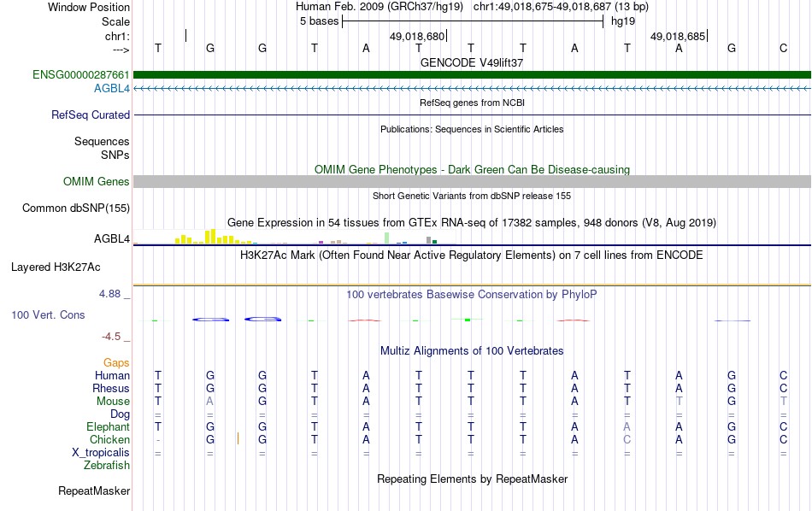This screenshot has width=812, height=511.
Task: Select the AGBL4 label beside the arrowed intron line
Action: coord(112,89)
